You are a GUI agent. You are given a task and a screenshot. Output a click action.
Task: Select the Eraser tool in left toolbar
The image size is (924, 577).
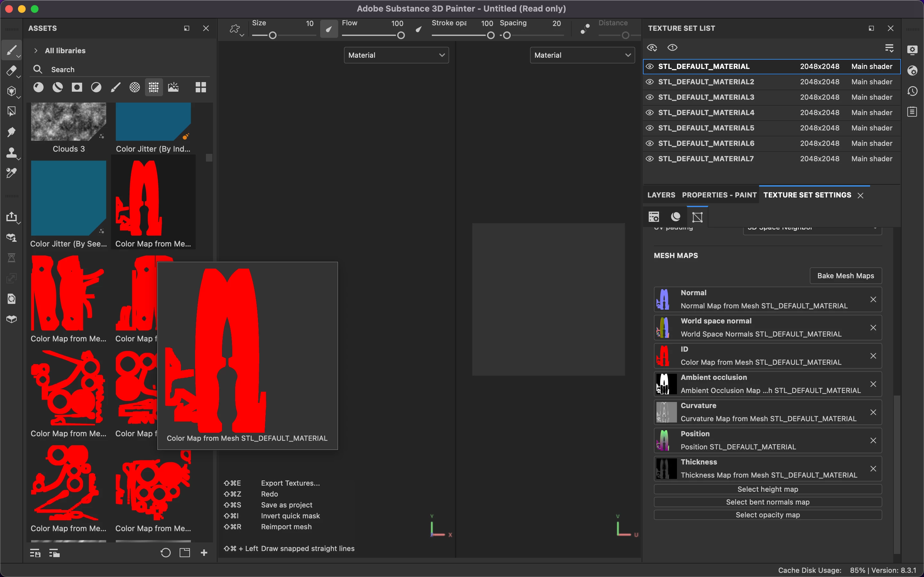coord(11,71)
